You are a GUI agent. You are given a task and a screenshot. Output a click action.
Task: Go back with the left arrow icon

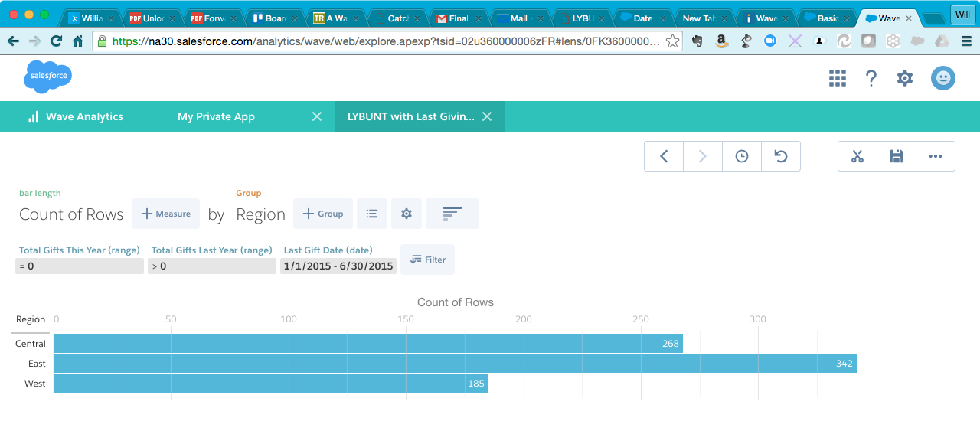coord(663,155)
